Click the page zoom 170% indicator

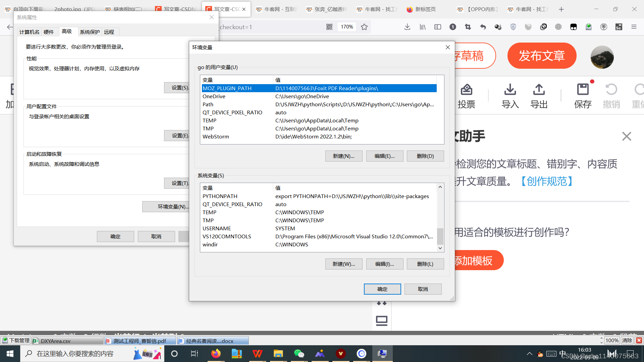click(x=347, y=27)
